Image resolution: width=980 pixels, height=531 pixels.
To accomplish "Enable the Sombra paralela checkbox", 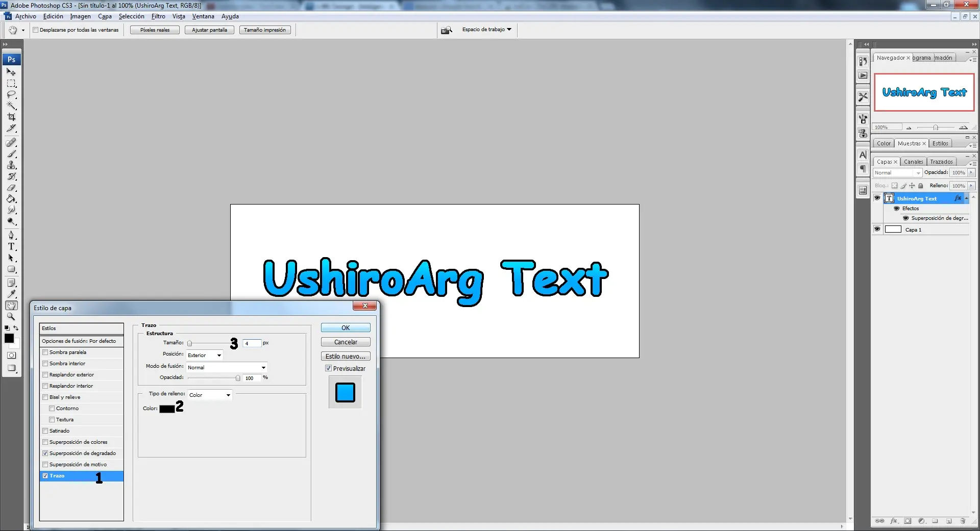I will coord(45,352).
